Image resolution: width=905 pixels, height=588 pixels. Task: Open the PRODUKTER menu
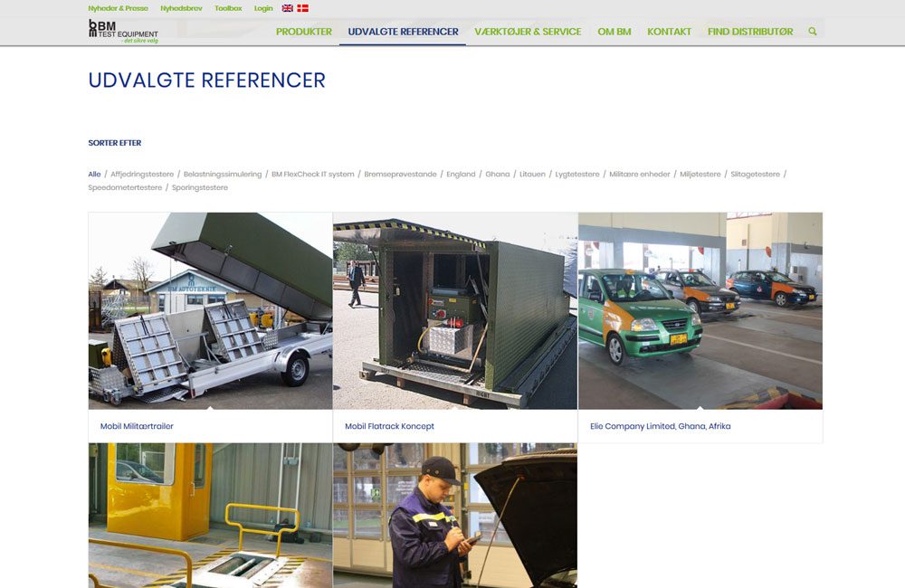click(305, 31)
